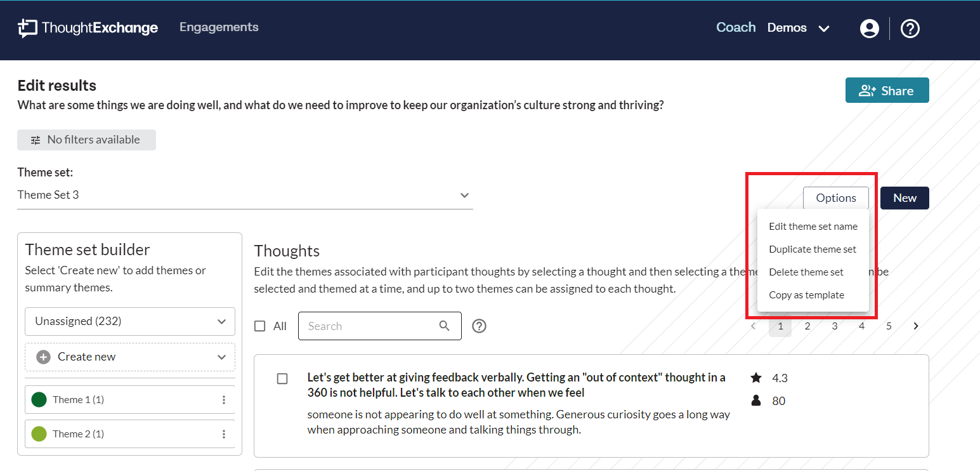This screenshot has width=980, height=471.
Task: Open the user account profile icon
Action: coord(869,28)
